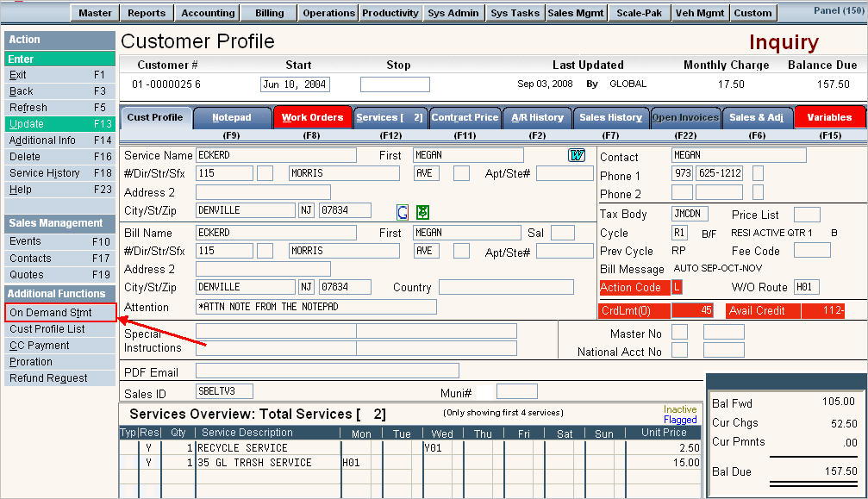The image size is (868, 499).
Task: Click the PDF Email field
Action: tap(328, 371)
